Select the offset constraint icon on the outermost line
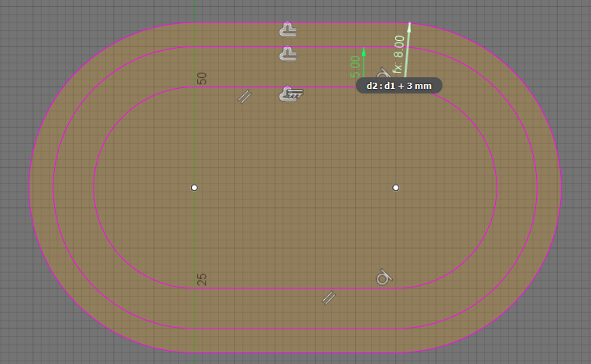Viewport: 591px width, 364px height. coord(288,29)
